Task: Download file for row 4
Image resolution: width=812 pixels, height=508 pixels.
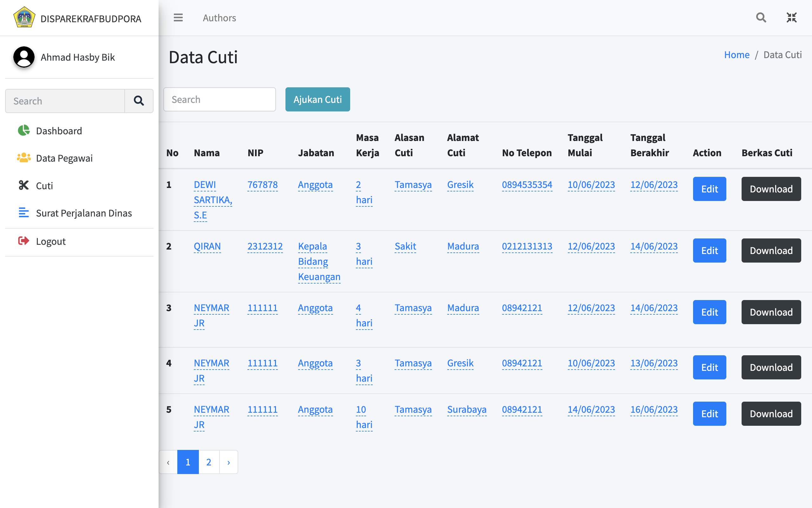Action: click(x=771, y=367)
